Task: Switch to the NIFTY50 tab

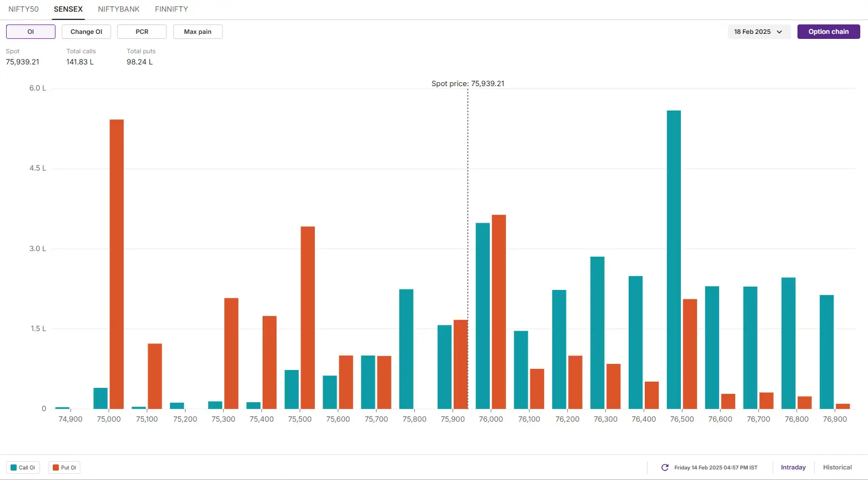Action: pyautogui.click(x=23, y=9)
